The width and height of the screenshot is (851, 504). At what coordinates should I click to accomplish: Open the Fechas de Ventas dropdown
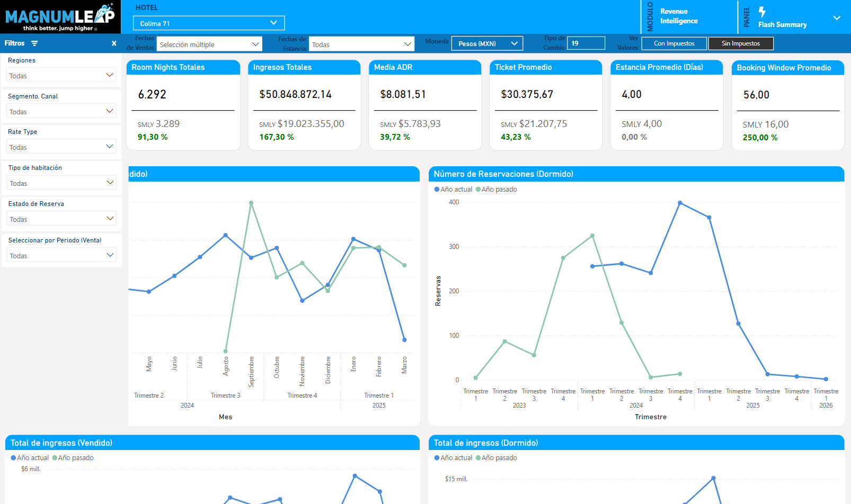209,44
